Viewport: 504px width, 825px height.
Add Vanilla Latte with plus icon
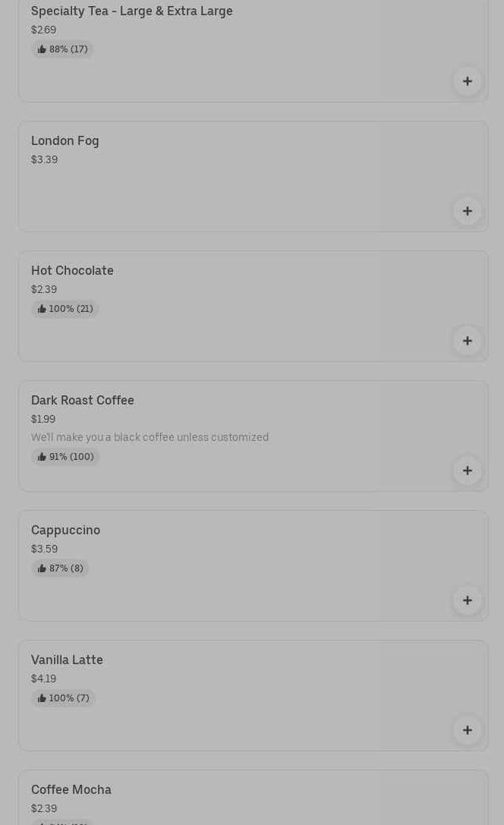tap(467, 730)
